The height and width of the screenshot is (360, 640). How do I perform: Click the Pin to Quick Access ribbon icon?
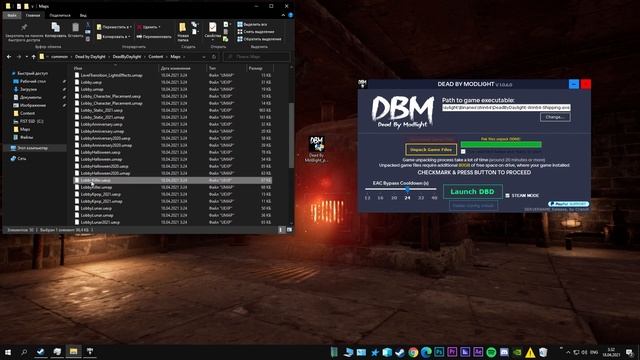coord(24,27)
